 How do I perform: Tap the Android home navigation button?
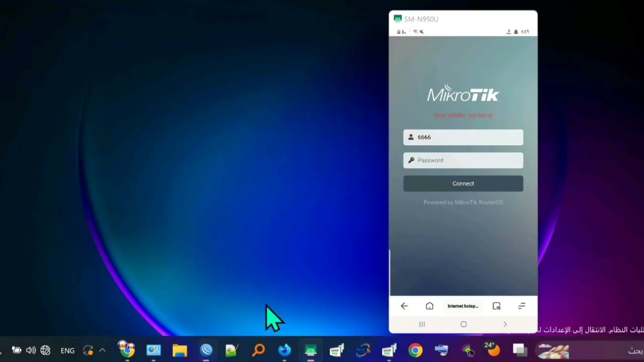463,324
